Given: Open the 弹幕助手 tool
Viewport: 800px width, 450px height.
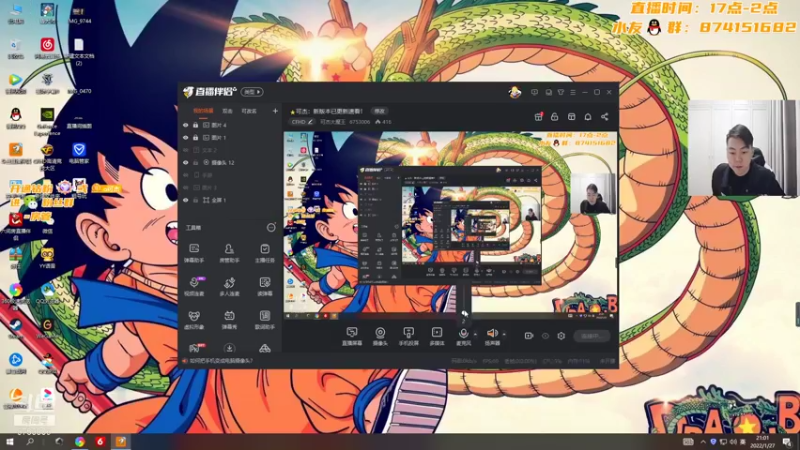Looking at the screenshot, I should [x=194, y=253].
